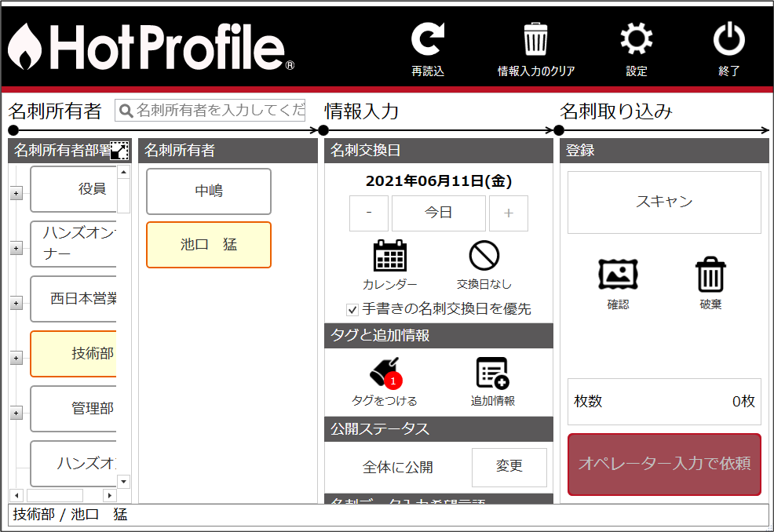Select the 西日本営業 department
The width and height of the screenshot is (774, 532).
[x=74, y=299]
